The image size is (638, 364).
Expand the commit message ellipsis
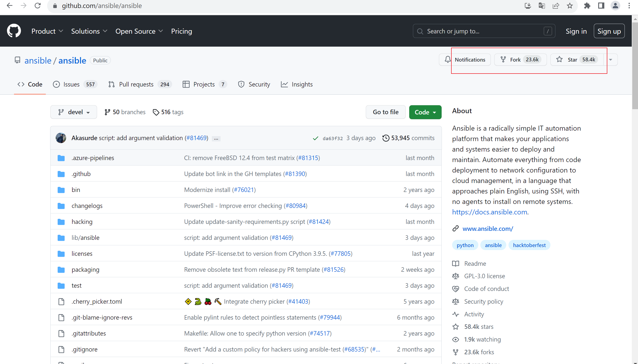[x=216, y=138]
